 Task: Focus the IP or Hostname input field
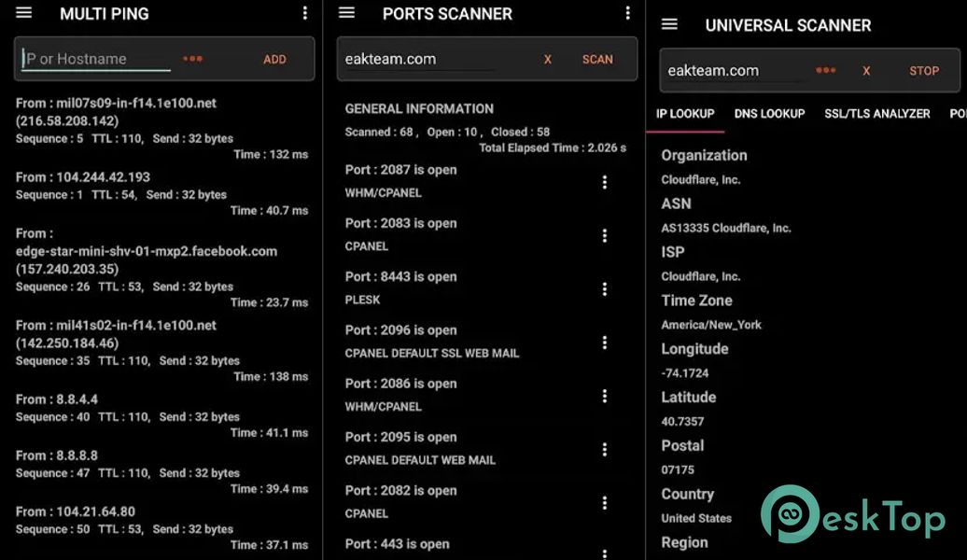coord(95,59)
